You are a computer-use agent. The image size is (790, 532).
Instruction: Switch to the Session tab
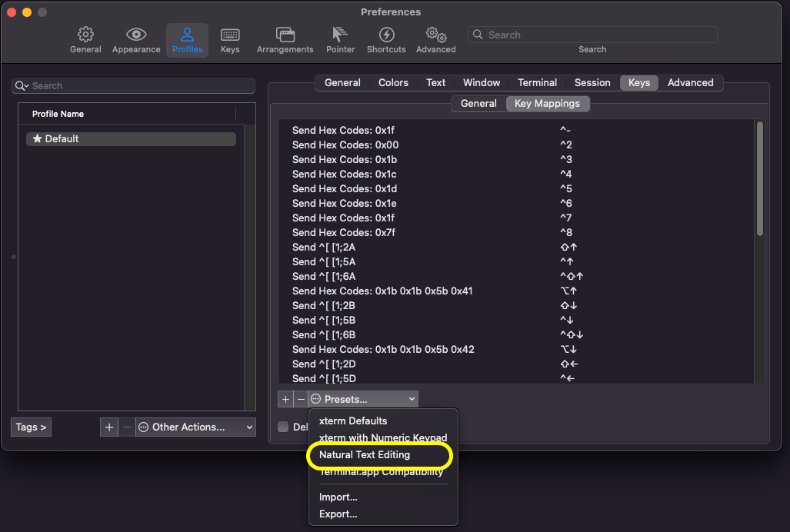(x=592, y=82)
